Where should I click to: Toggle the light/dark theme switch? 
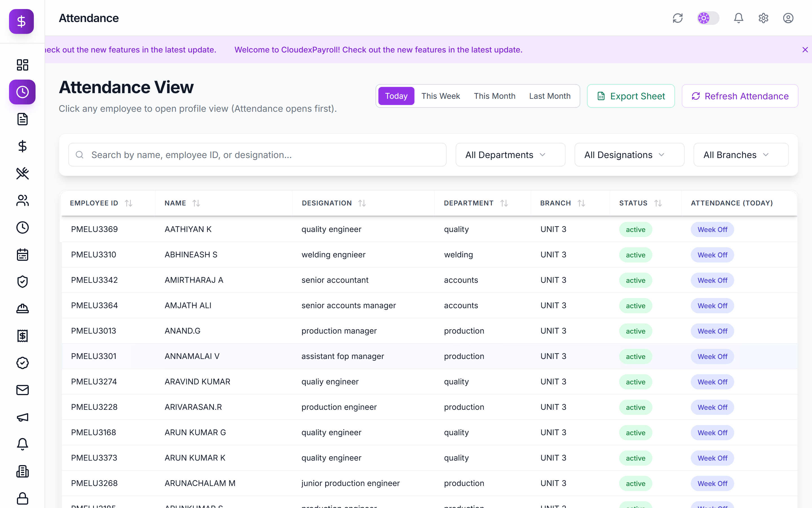708,18
